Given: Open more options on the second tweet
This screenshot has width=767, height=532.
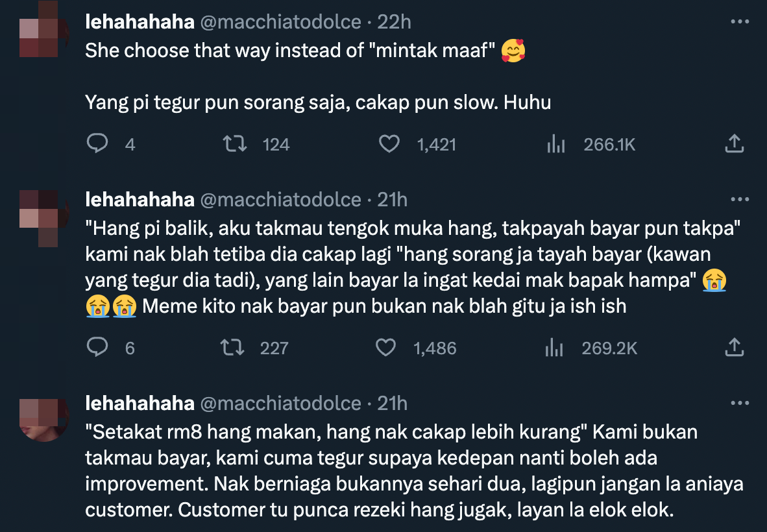Looking at the screenshot, I should [740, 199].
